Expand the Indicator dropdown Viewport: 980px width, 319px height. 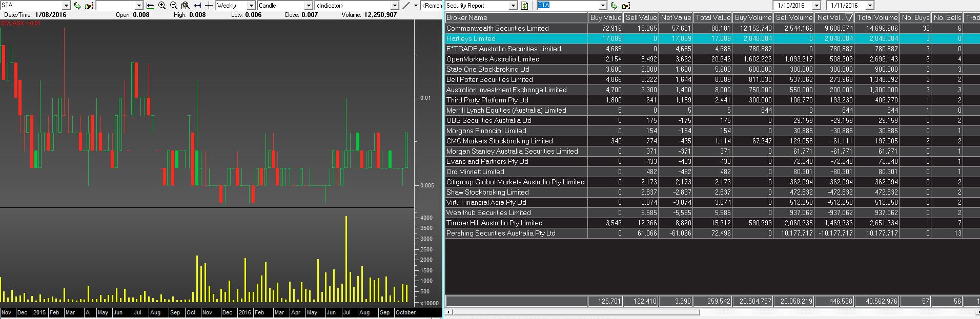pos(395,6)
